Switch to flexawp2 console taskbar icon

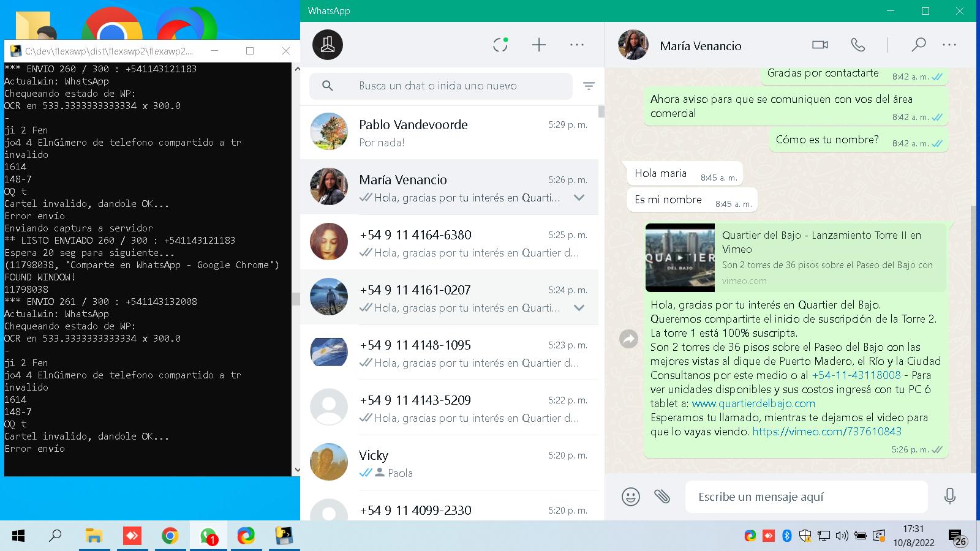point(284,536)
